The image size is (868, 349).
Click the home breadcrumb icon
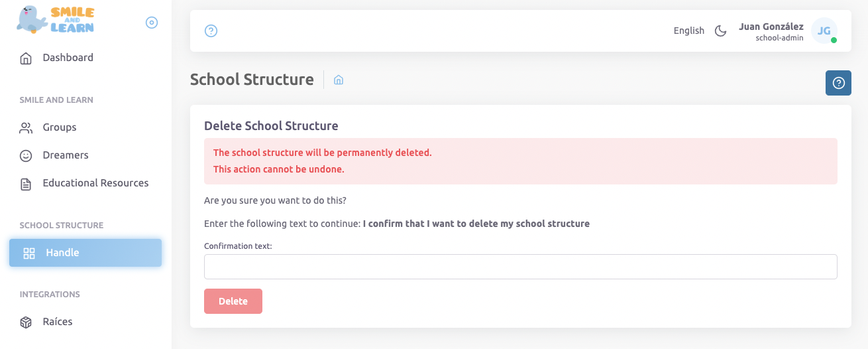pos(339,80)
